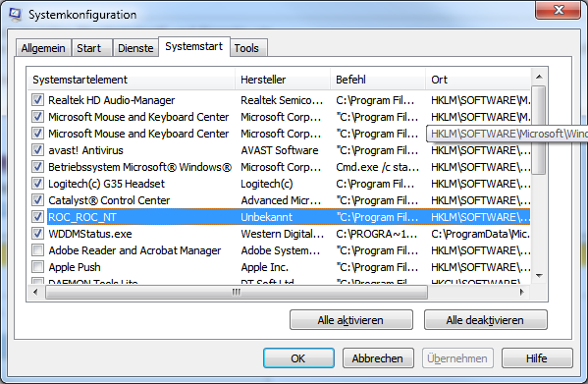Click the Adobe System... manufacturer cell
The image size is (588, 384).
281,250
